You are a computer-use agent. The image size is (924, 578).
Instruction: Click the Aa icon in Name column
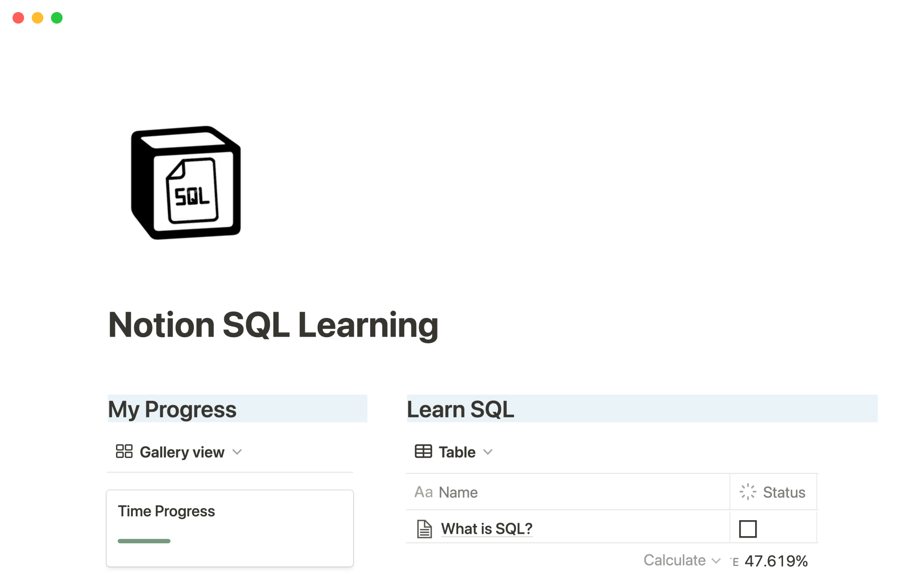[x=423, y=492]
